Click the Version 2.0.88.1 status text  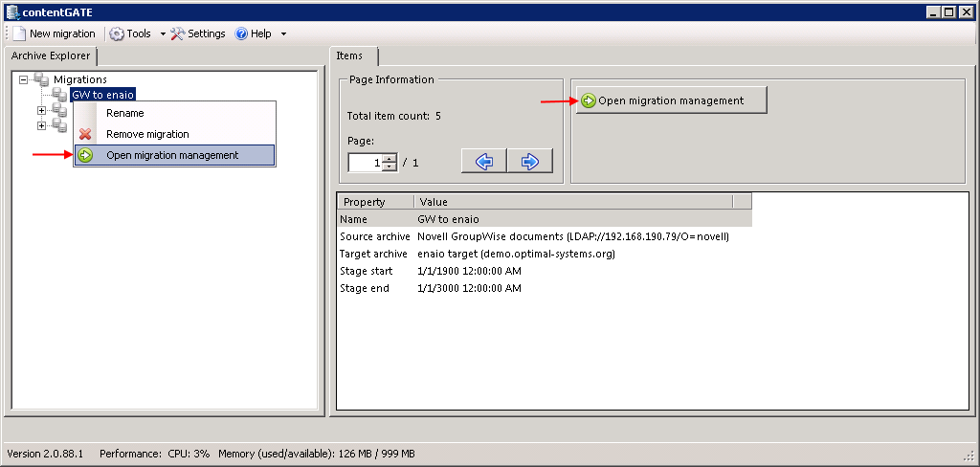pos(45,454)
